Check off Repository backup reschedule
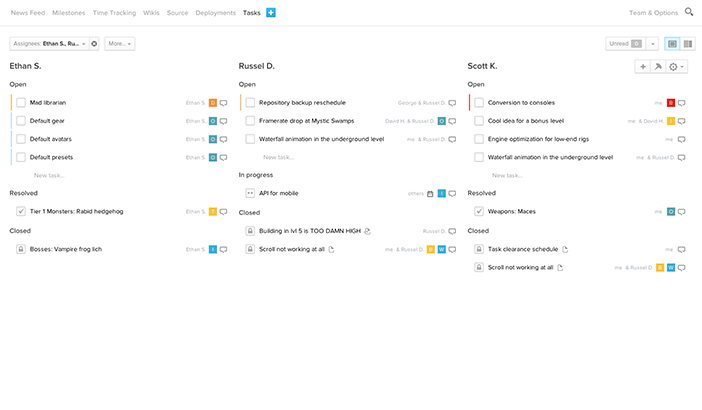The image size is (702, 410). tap(250, 103)
